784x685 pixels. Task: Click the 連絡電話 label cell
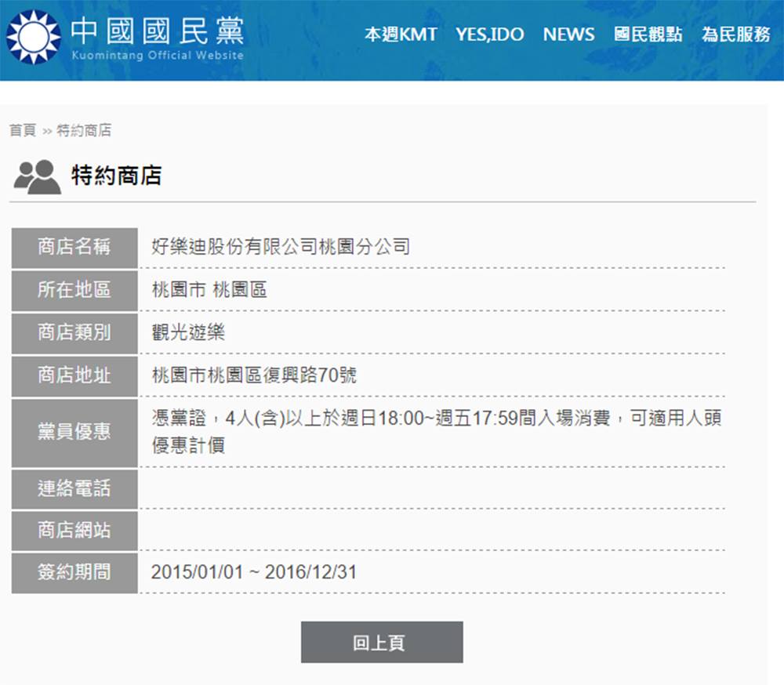[x=74, y=489]
